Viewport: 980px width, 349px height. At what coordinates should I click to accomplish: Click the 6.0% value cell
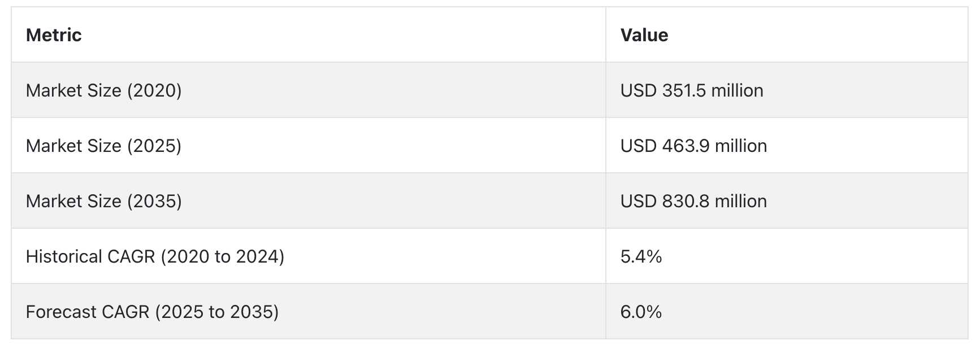tap(787, 312)
